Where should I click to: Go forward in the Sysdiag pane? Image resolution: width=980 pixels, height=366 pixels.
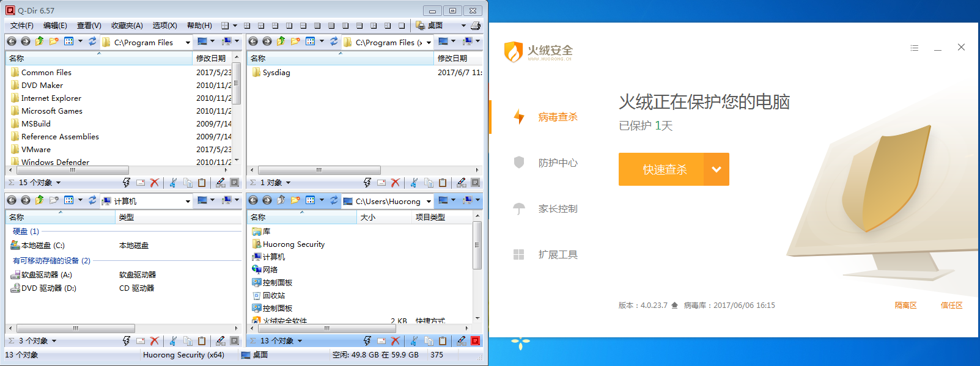267,42
